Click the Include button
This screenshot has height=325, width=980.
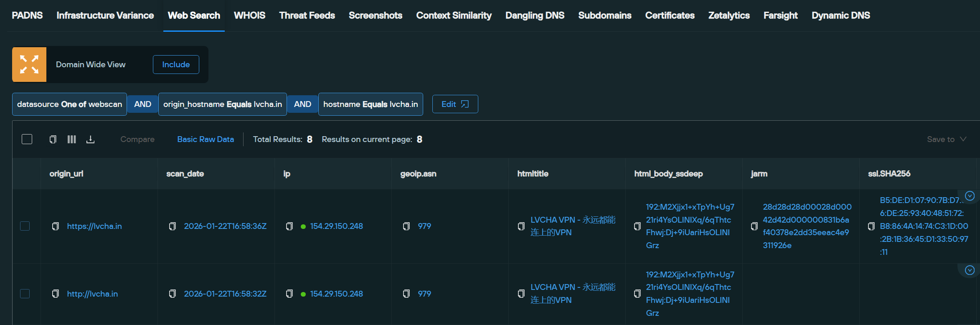(x=176, y=64)
